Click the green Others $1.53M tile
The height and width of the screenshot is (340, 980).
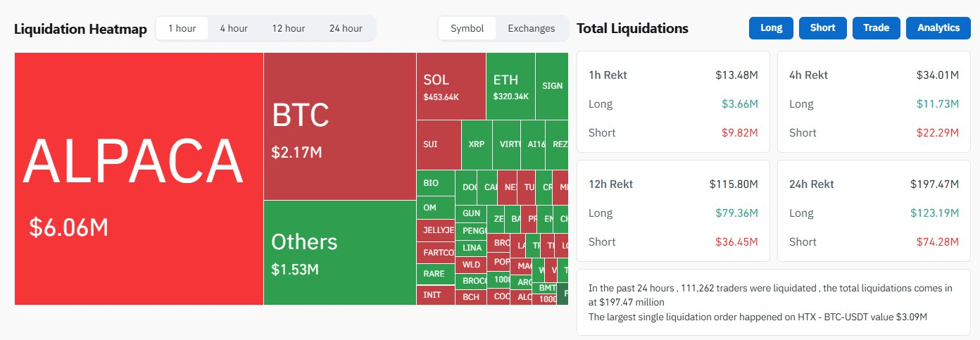coord(339,252)
